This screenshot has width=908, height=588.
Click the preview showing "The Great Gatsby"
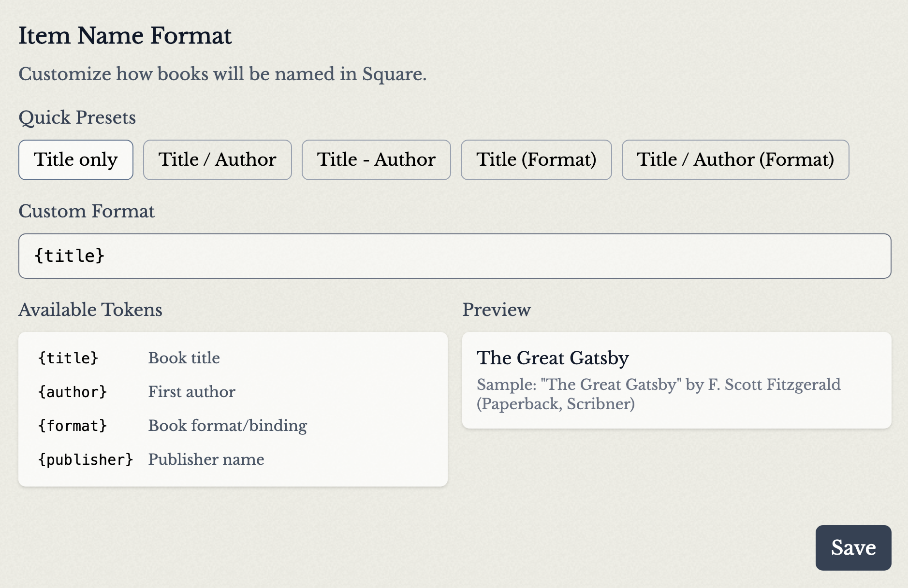(553, 358)
